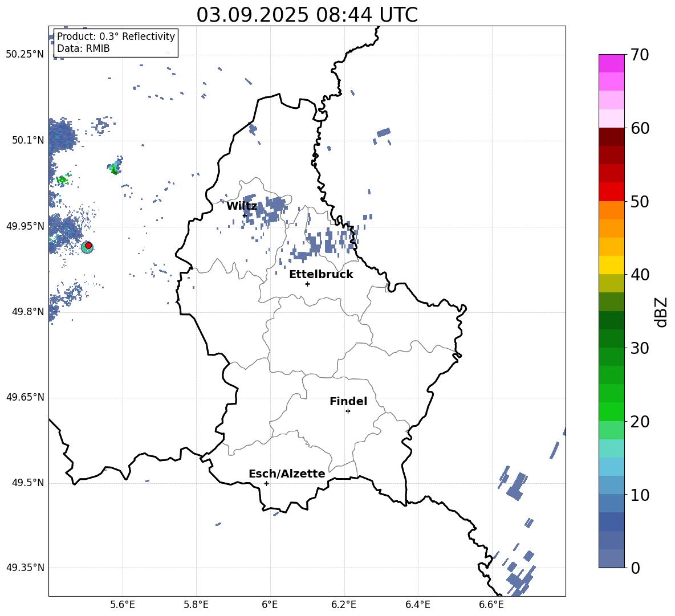Click the 50.1°N latitude label

(28, 140)
